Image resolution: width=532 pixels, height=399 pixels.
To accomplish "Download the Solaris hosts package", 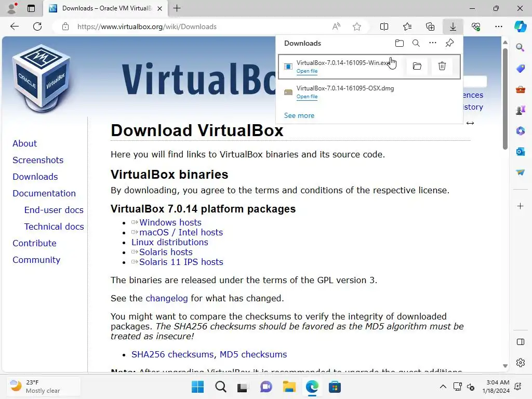I will pyautogui.click(x=166, y=252).
